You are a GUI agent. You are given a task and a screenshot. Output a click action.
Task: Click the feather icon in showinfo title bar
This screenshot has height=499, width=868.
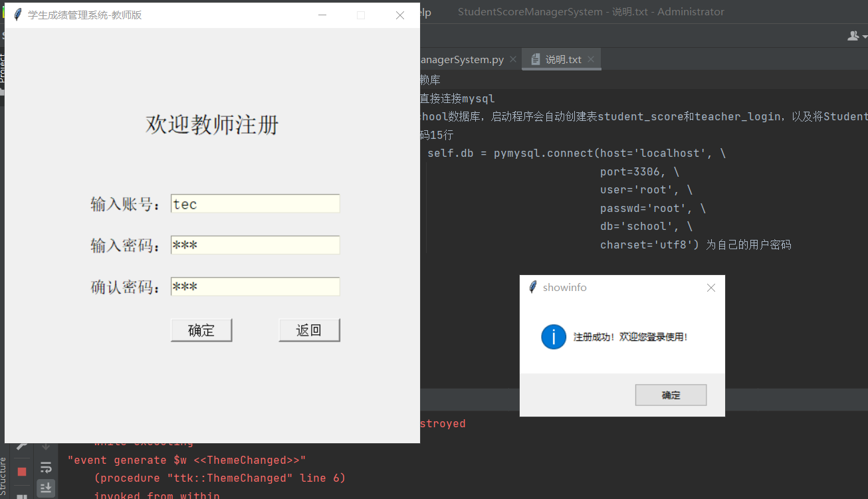532,287
